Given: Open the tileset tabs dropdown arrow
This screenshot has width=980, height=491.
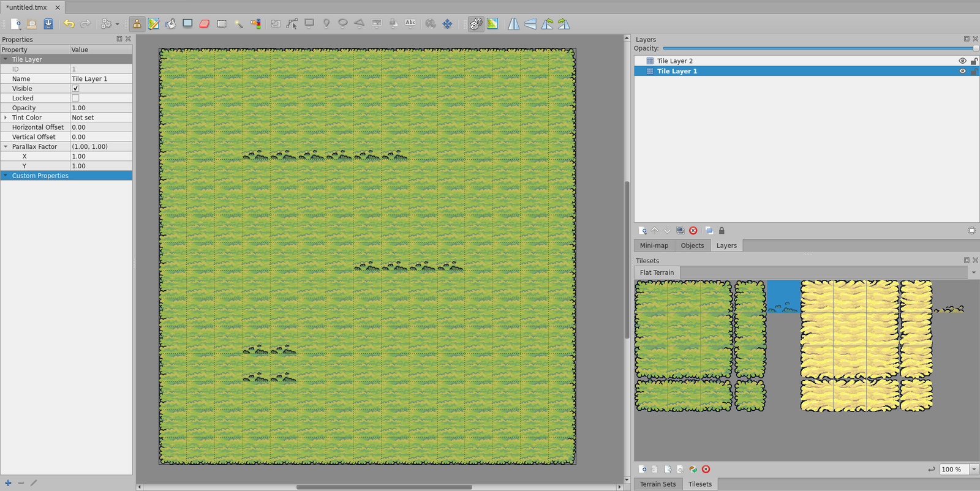Looking at the screenshot, I should point(973,272).
